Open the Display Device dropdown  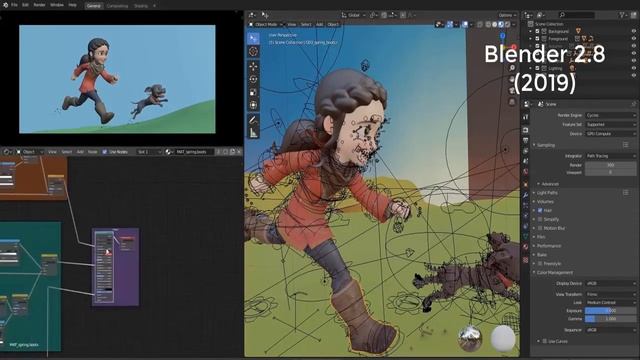pyautogui.click(x=611, y=283)
